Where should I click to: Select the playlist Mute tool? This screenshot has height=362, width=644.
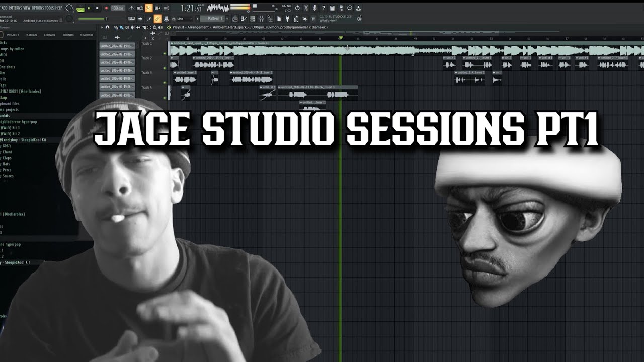tap(132, 27)
